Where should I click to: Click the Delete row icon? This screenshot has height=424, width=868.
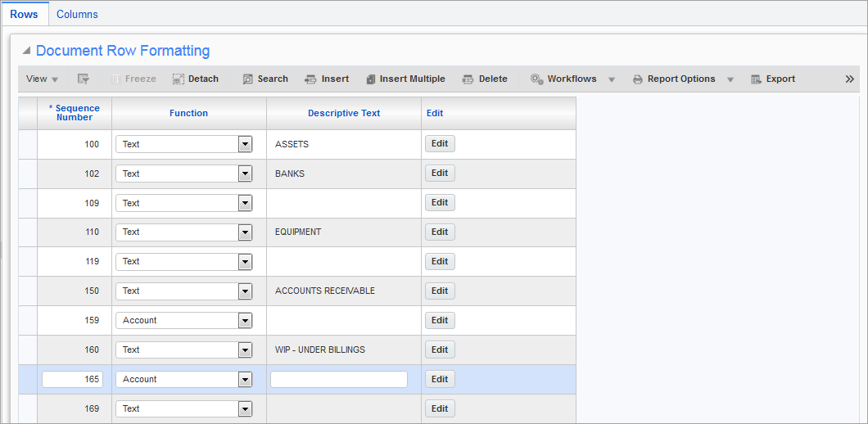(x=468, y=79)
